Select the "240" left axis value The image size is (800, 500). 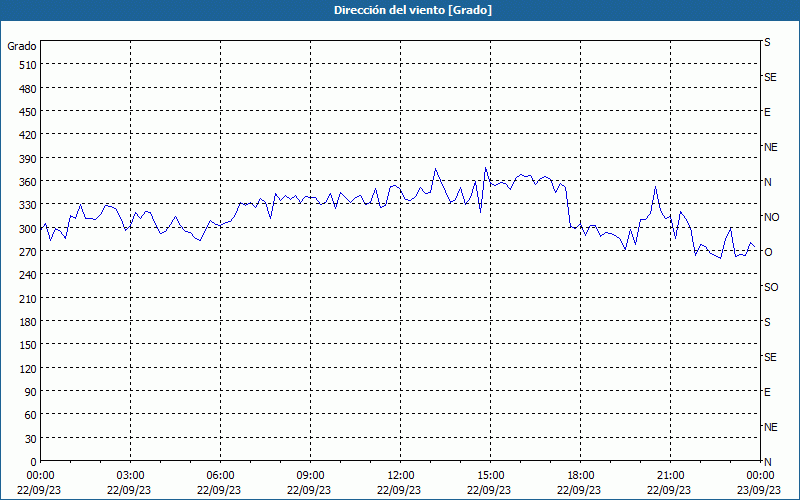(28, 275)
